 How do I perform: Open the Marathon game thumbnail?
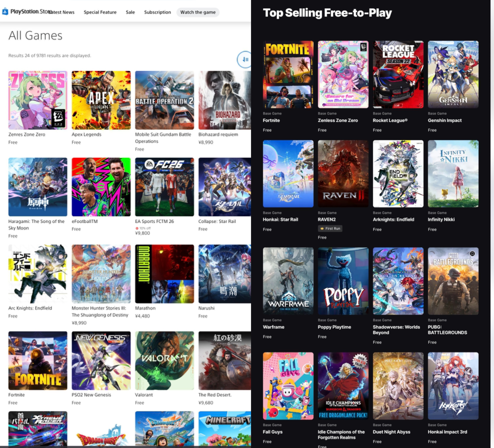click(164, 274)
